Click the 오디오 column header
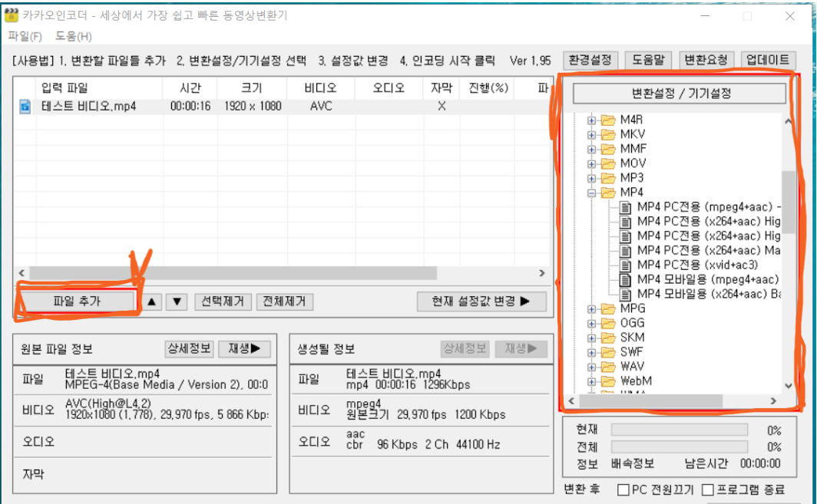This screenshot has height=504, width=817. [x=389, y=88]
